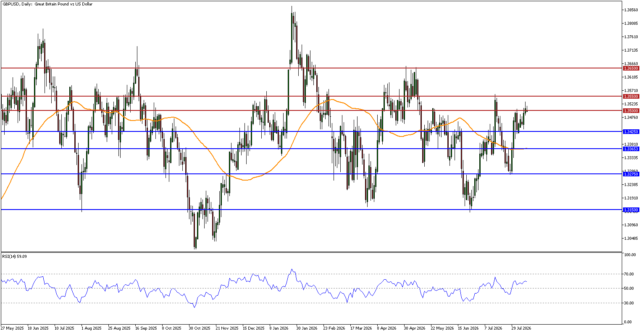Click the 10 Jul 2025 date label
The height and width of the screenshot is (333, 644).
click(x=65, y=328)
